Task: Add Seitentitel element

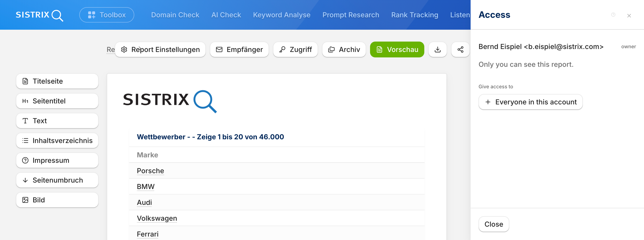Action: click(57, 101)
